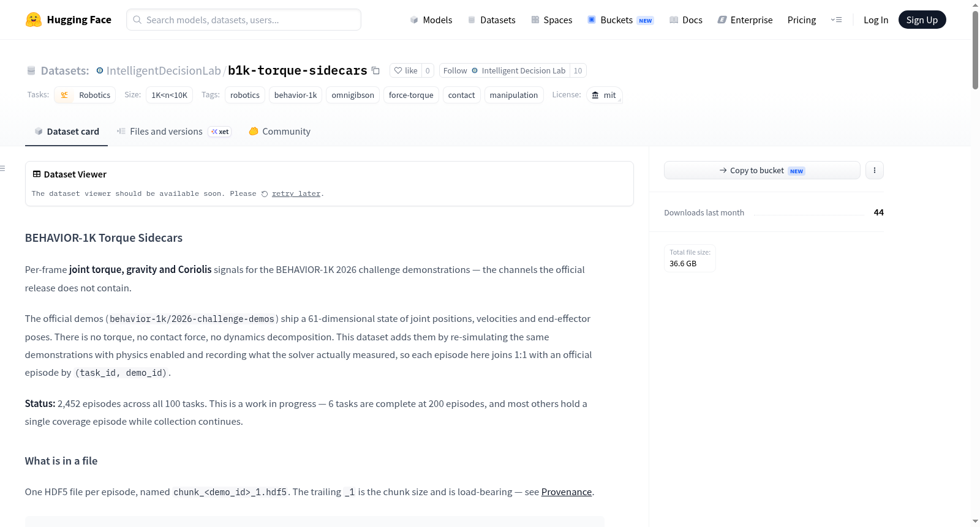Click the retry later refresh link
Image resolution: width=980 pixels, height=527 pixels.
point(296,193)
